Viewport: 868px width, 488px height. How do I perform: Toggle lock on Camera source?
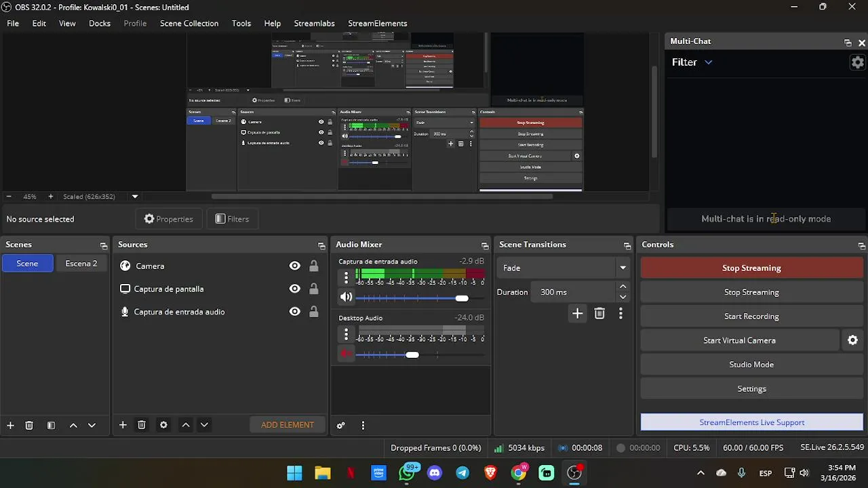coord(313,266)
